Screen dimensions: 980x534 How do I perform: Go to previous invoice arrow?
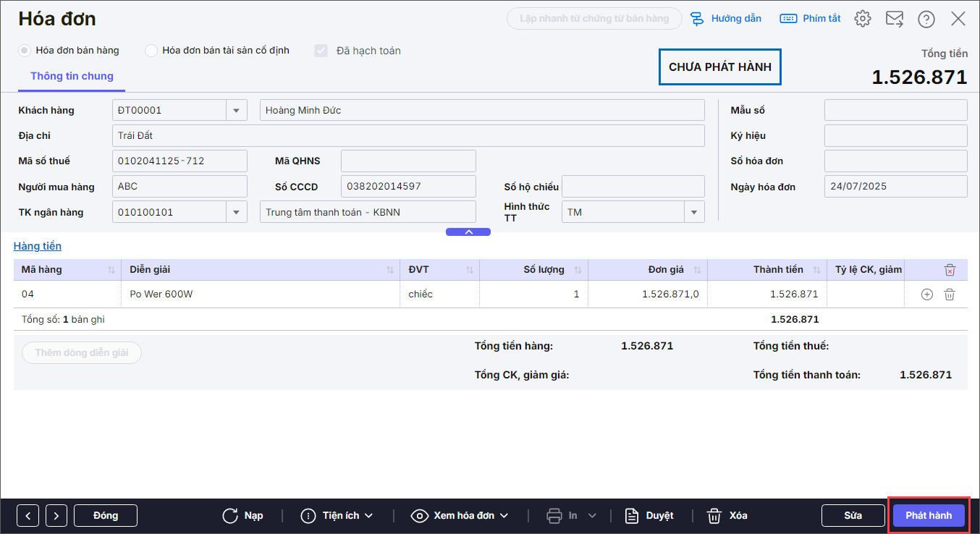(28, 515)
